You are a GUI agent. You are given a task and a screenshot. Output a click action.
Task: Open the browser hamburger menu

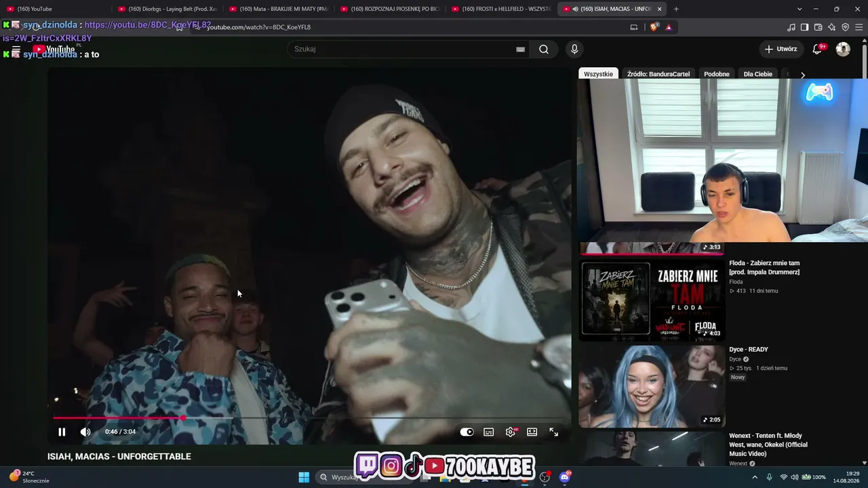(859, 27)
